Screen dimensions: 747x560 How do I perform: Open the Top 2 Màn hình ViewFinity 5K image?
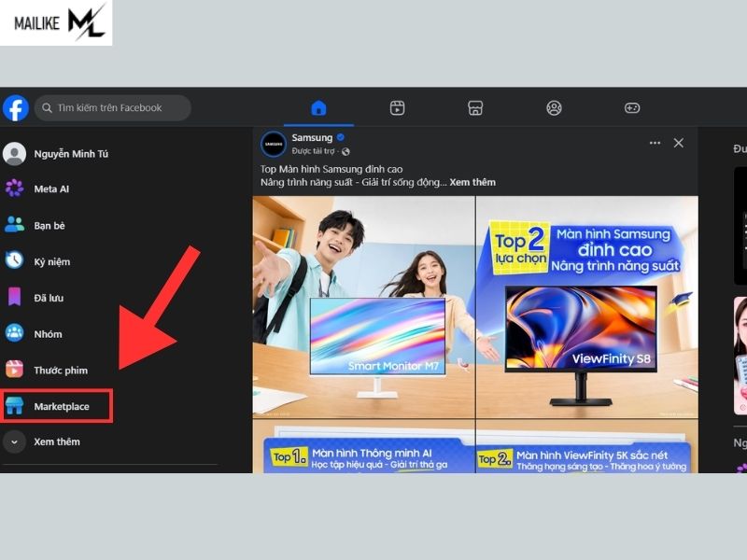pos(587,446)
